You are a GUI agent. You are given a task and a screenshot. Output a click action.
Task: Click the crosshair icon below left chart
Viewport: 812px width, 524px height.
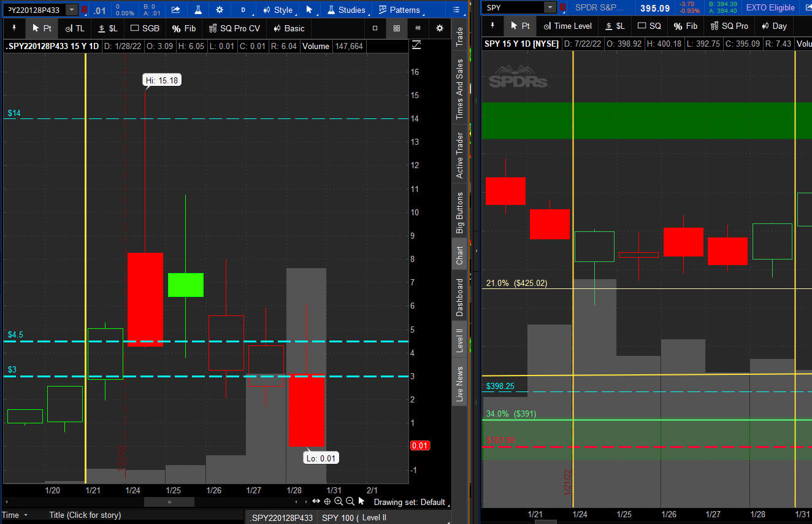coord(327,501)
